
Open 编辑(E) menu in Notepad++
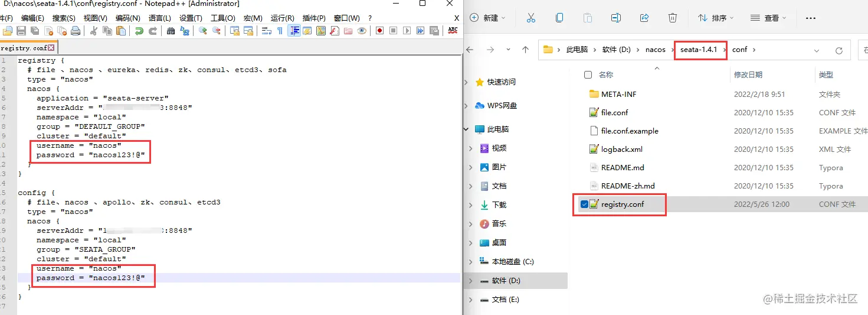tap(32, 18)
